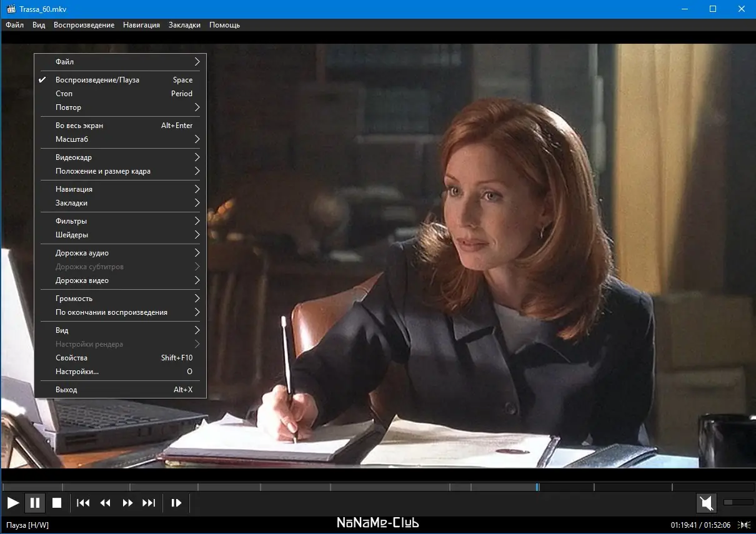Adjust the volume slider
Viewport: 756px width, 534px height.
point(738,502)
